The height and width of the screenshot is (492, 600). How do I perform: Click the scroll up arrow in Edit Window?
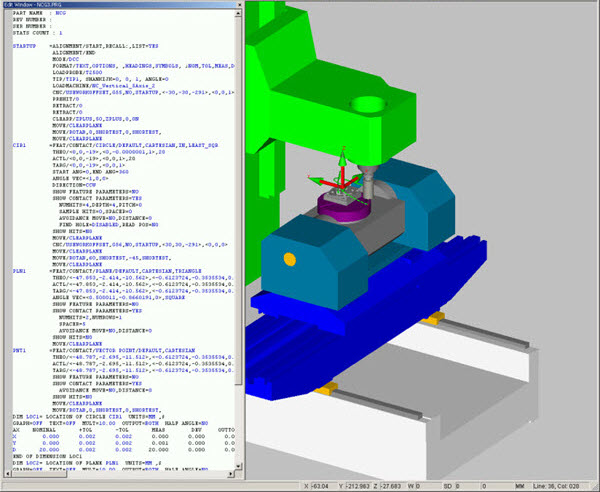coord(237,15)
